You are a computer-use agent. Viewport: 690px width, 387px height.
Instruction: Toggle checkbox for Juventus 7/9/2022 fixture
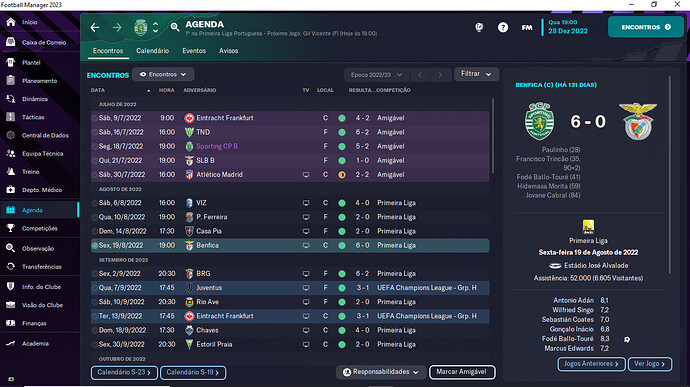click(95, 287)
